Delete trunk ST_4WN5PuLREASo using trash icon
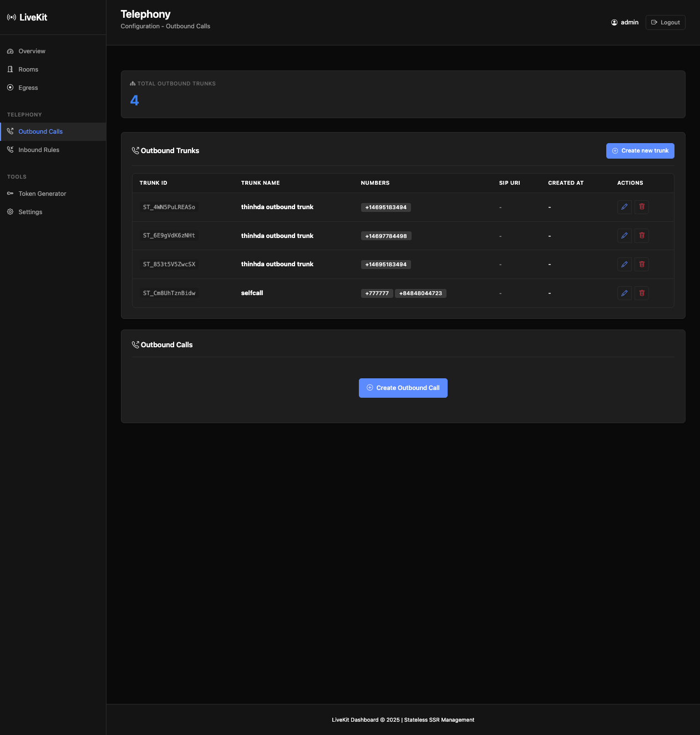 pyautogui.click(x=642, y=207)
